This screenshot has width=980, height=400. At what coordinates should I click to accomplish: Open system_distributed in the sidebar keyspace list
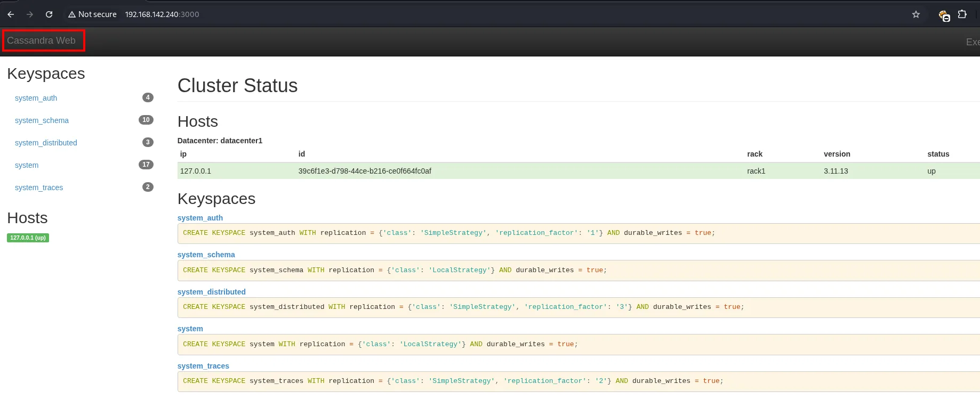tap(46, 143)
